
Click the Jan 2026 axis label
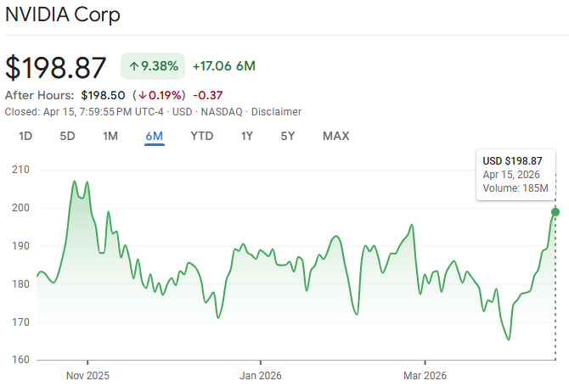(261, 376)
